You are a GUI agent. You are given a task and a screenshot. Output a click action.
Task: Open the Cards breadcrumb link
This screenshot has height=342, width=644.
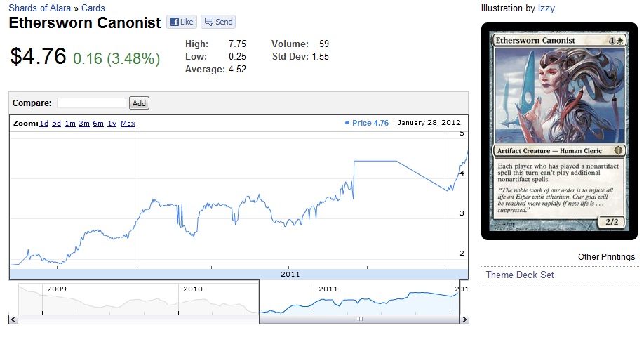coord(93,8)
